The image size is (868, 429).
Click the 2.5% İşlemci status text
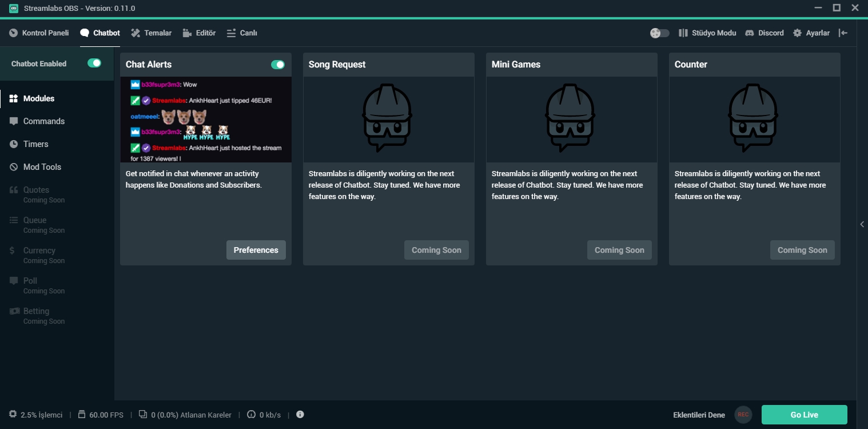pos(42,415)
